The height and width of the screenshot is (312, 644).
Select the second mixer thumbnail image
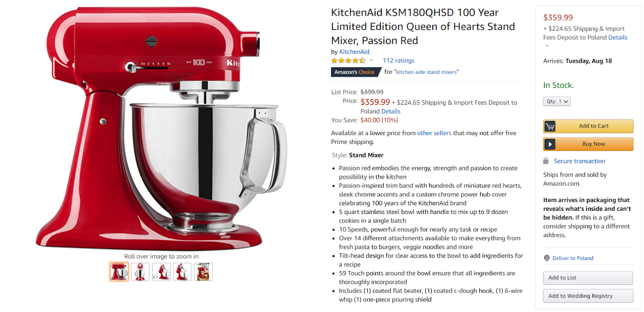[x=140, y=272]
